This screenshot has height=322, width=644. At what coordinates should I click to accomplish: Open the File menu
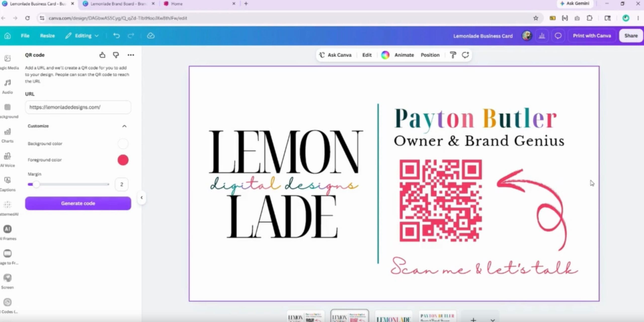click(25, 36)
